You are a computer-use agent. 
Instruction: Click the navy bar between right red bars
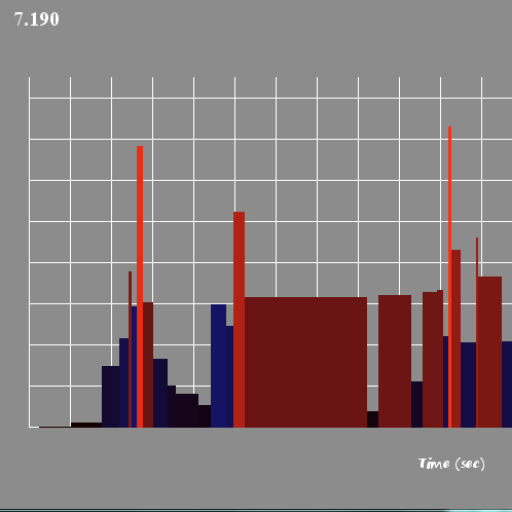[x=468, y=385]
